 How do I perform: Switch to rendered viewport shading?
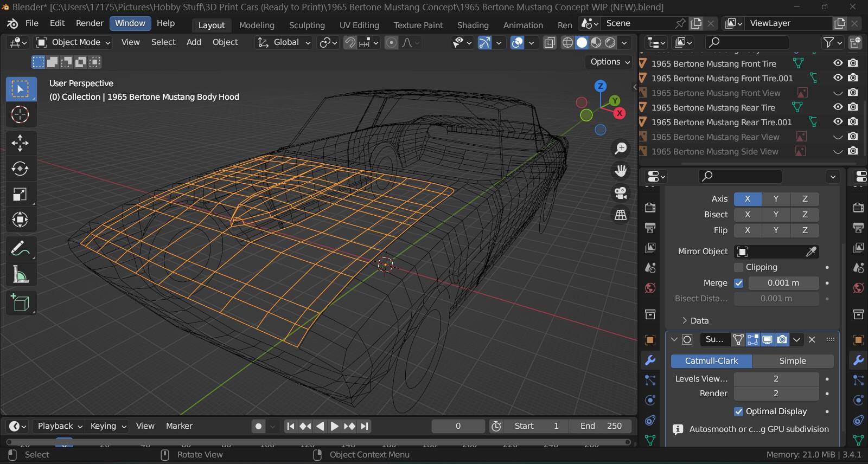610,42
